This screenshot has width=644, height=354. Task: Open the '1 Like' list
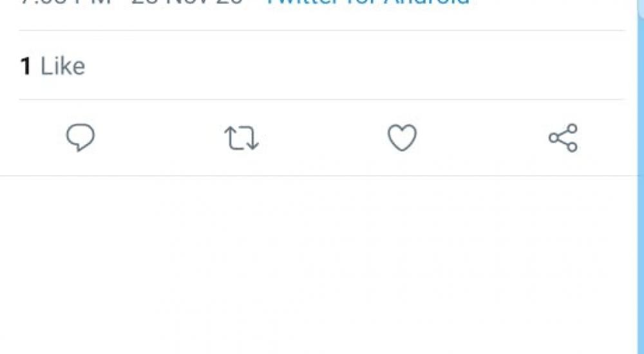(x=52, y=66)
